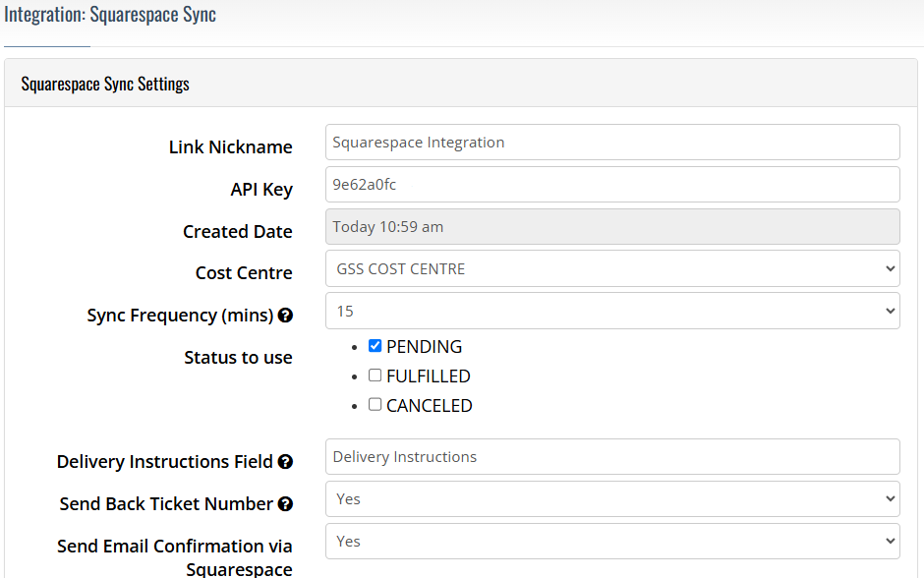Select the Sync Frequency (mins) label text
Image resolution: width=924 pixels, height=578 pixels.
pyautogui.click(x=180, y=316)
